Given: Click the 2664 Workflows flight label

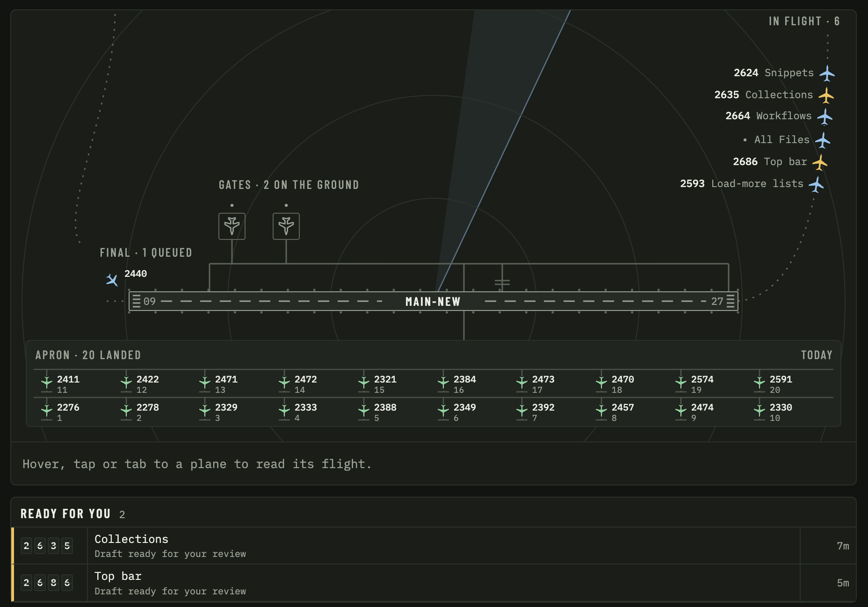Looking at the screenshot, I should pos(769,116).
